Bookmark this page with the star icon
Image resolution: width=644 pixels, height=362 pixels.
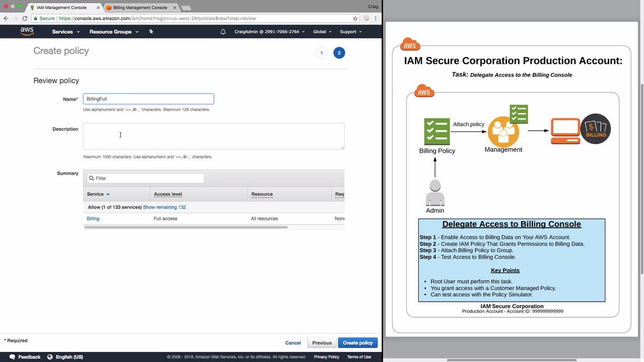point(355,18)
